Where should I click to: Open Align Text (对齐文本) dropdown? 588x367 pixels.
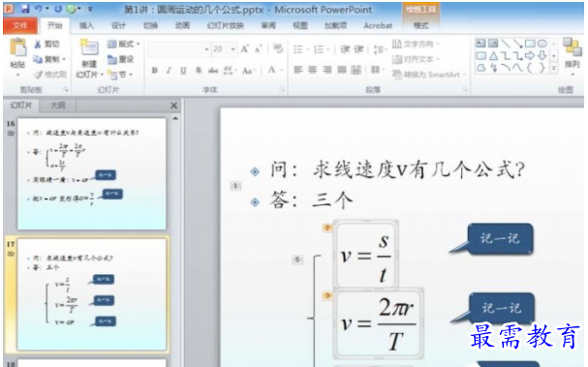(x=416, y=59)
